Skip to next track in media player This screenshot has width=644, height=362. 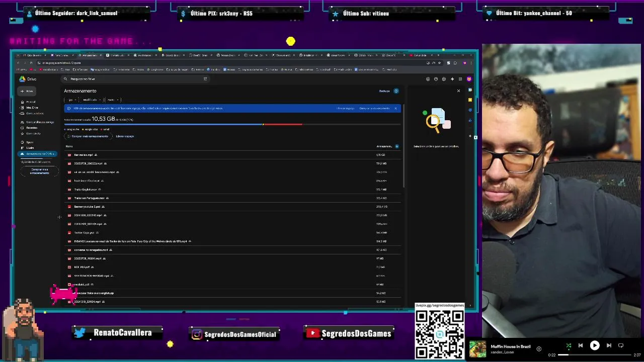click(x=609, y=345)
